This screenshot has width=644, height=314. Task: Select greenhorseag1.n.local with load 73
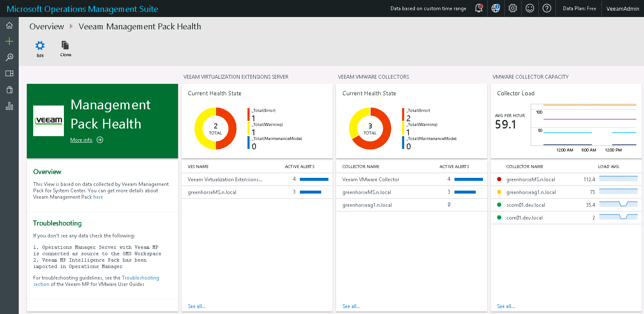(x=566, y=192)
